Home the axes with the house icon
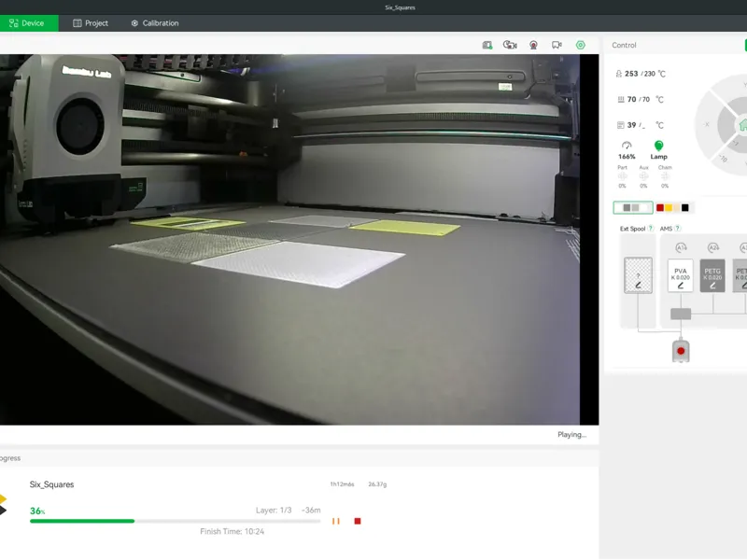The image size is (747, 560). [742, 125]
